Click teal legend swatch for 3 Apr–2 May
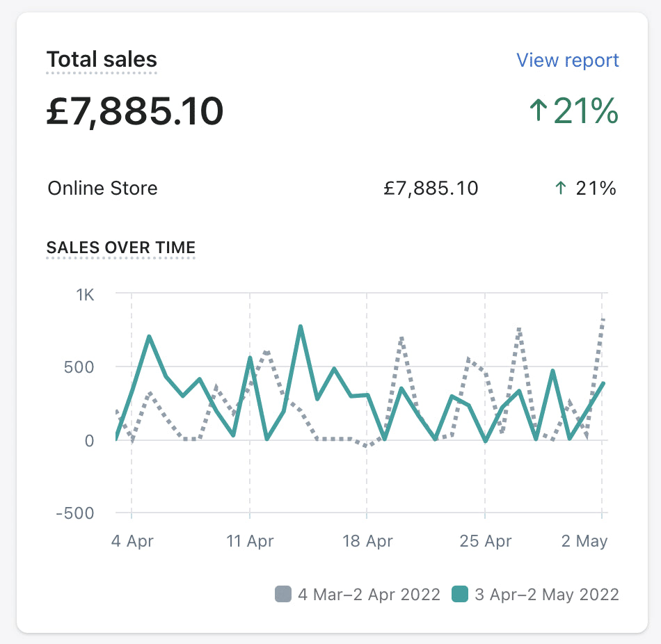661x644 pixels. (459, 595)
